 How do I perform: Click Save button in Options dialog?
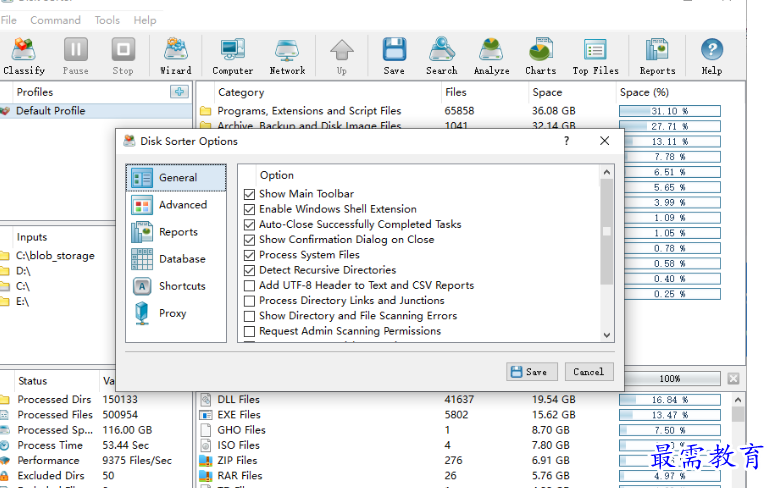(532, 372)
